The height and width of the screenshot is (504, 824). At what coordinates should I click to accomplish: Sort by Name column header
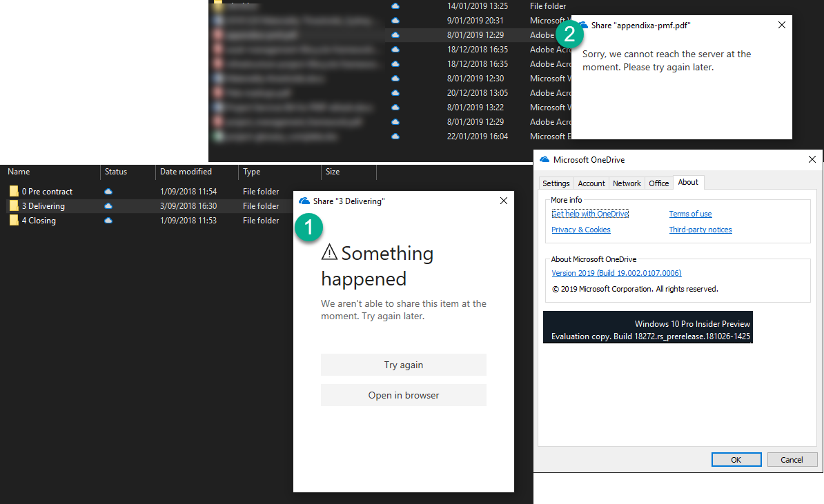coord(19,172)
